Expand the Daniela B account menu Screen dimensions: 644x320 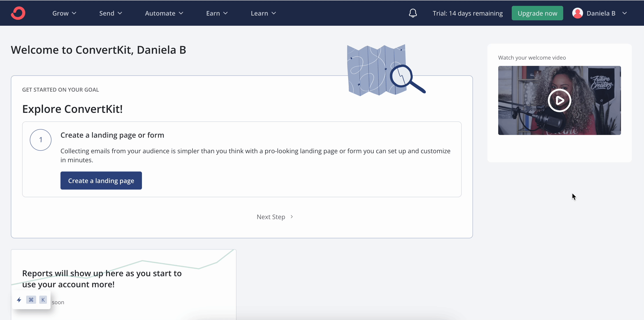pos(600,13)
